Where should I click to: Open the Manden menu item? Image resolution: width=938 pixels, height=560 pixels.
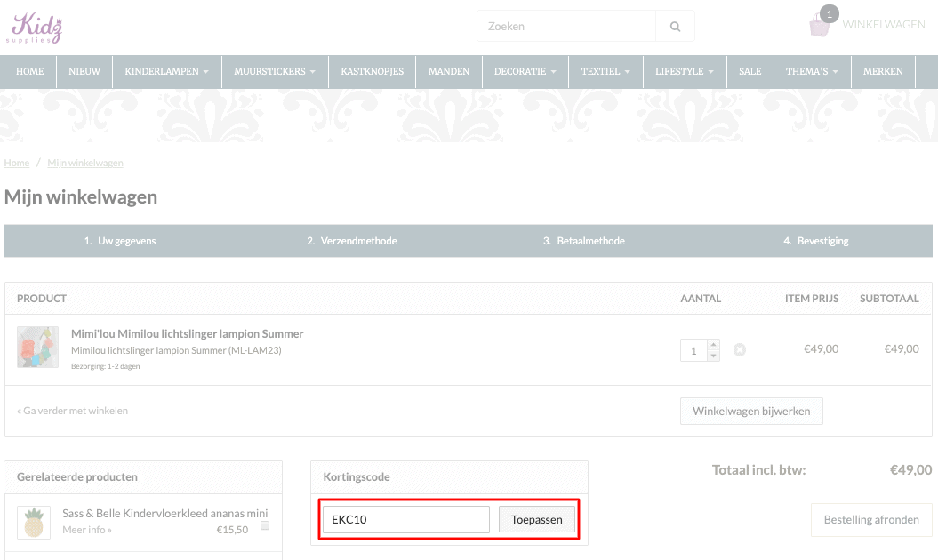click(x=449, y=71)
